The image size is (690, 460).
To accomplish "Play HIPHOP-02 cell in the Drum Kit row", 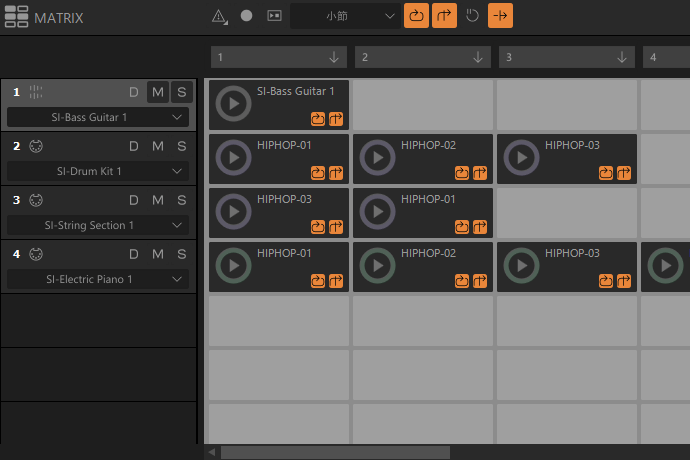I will point(377,158).
